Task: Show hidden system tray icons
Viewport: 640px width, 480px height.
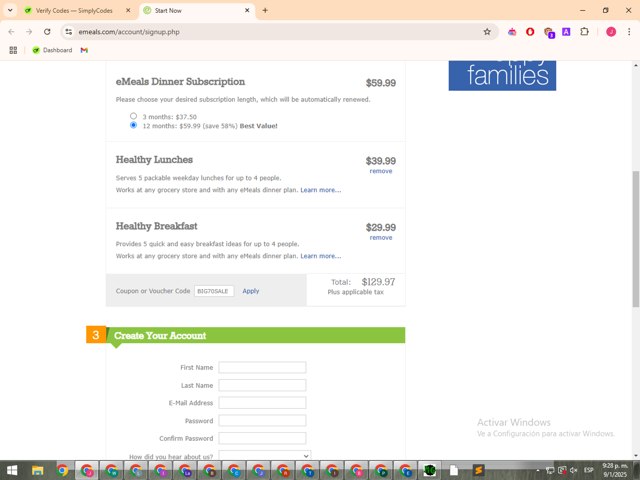Action: [x=538, y=471]
